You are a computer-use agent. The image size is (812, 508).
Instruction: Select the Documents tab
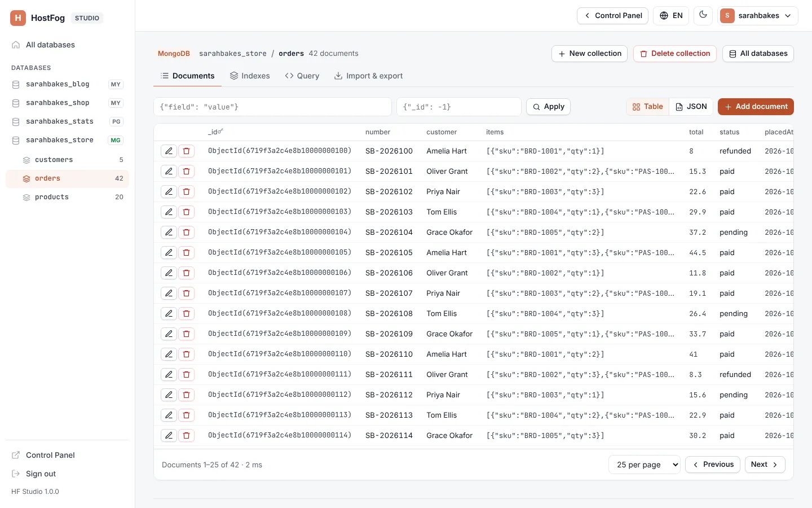188,76
